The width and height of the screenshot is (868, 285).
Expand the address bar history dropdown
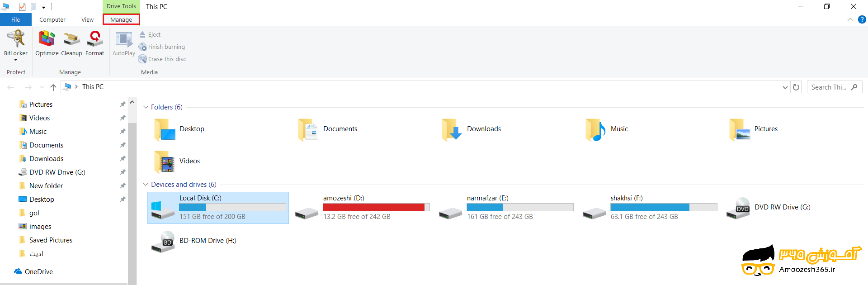[785, 87]
